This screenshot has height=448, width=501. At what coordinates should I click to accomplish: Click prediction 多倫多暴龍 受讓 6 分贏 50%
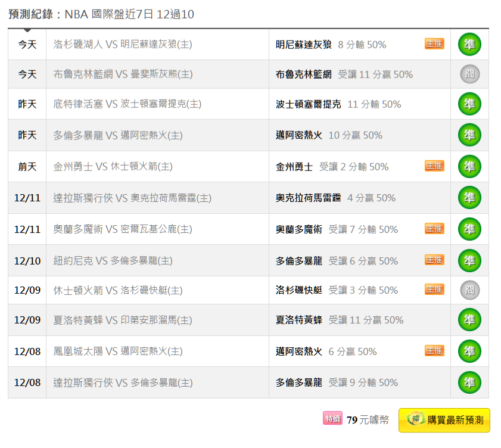coord(337,261)
